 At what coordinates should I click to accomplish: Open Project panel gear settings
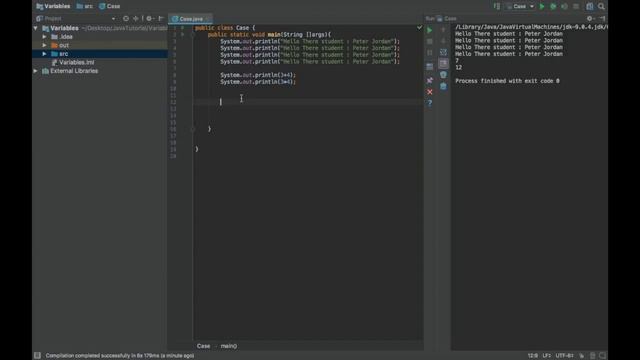149,18
